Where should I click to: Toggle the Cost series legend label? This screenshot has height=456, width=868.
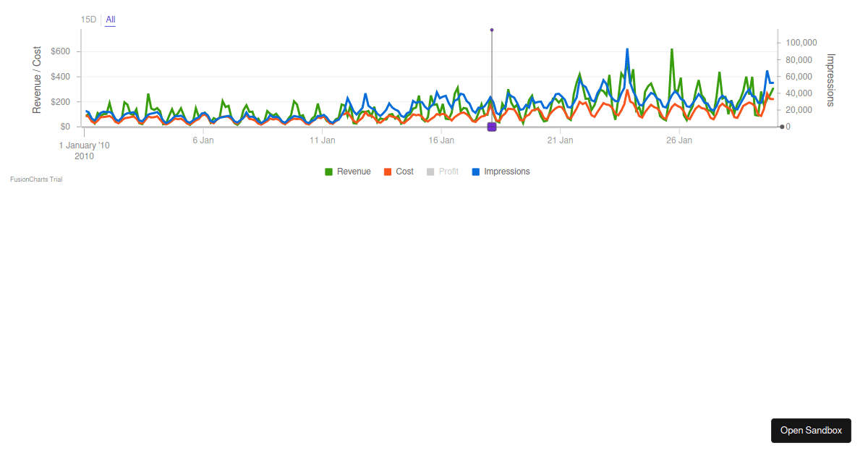coord(405,172)
